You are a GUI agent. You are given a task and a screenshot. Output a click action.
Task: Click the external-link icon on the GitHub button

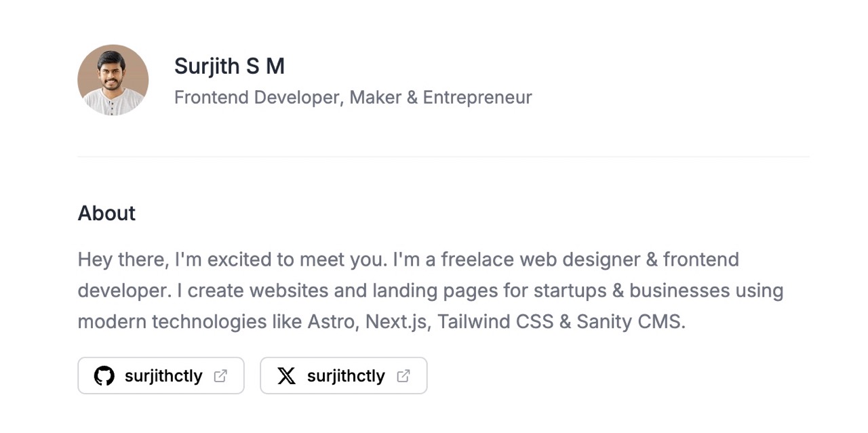click(x=219, y=375)
